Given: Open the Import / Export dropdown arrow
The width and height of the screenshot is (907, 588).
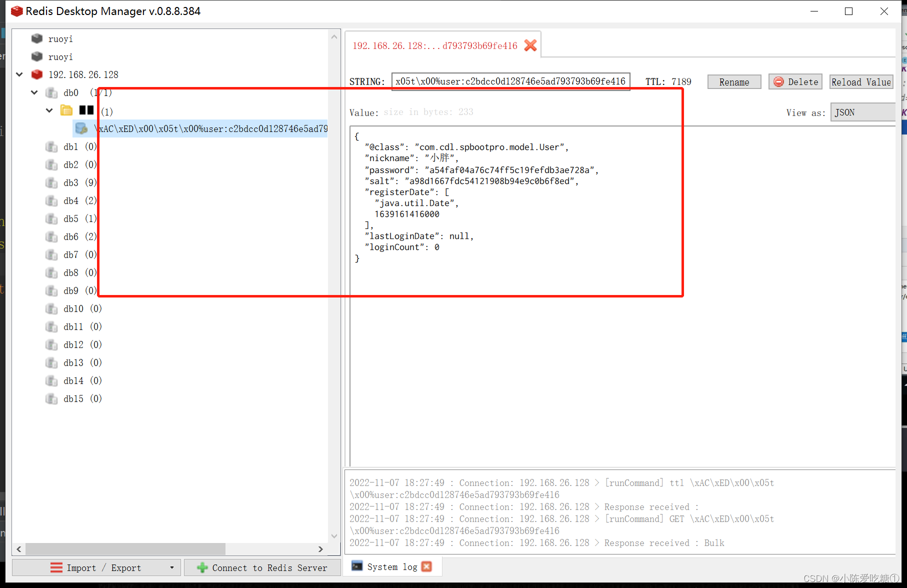Looking at the screenshot, I should coord(171,568).
